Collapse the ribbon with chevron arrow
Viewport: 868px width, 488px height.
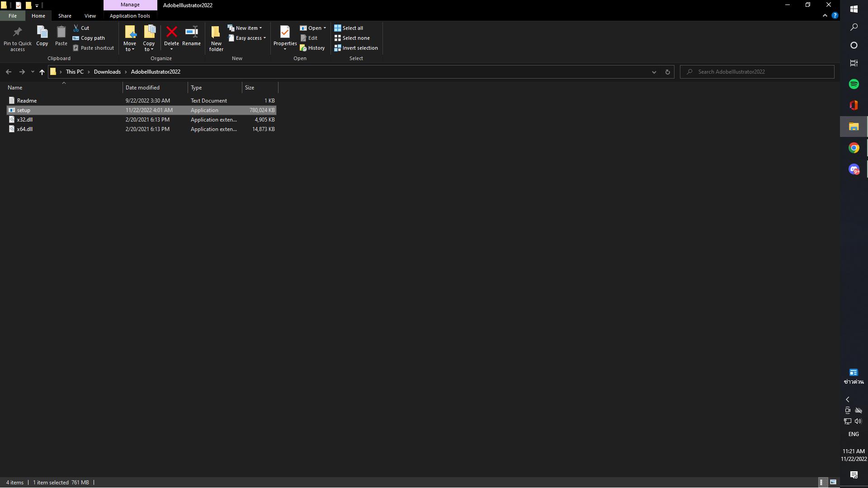pos(825,15)
